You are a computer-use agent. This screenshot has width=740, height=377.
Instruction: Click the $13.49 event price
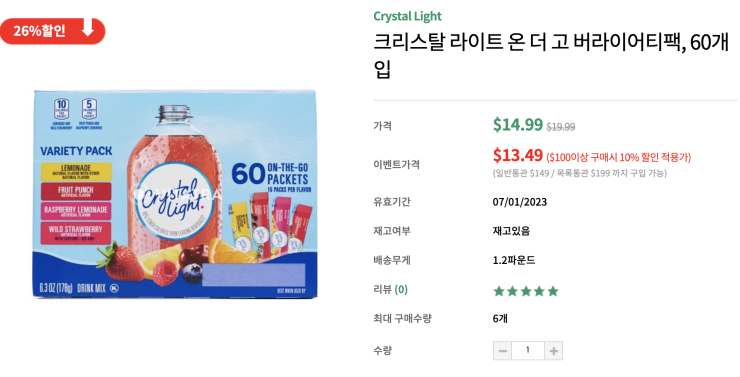tap(518, 155)
